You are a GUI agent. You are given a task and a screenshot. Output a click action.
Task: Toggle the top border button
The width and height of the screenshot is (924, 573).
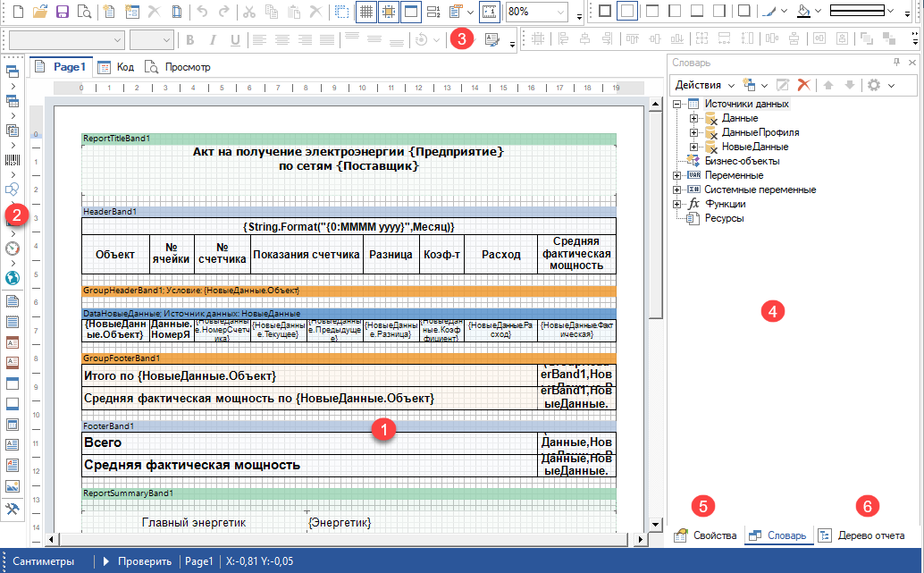coord(652,12)
